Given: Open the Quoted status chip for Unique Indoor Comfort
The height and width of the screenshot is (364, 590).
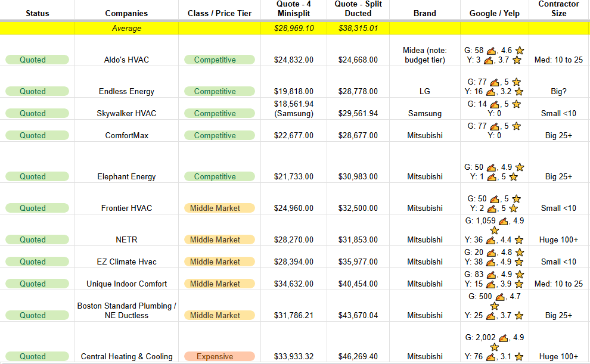Looking at the screenshot, I should pyautogui.click(x=38, y=284).
